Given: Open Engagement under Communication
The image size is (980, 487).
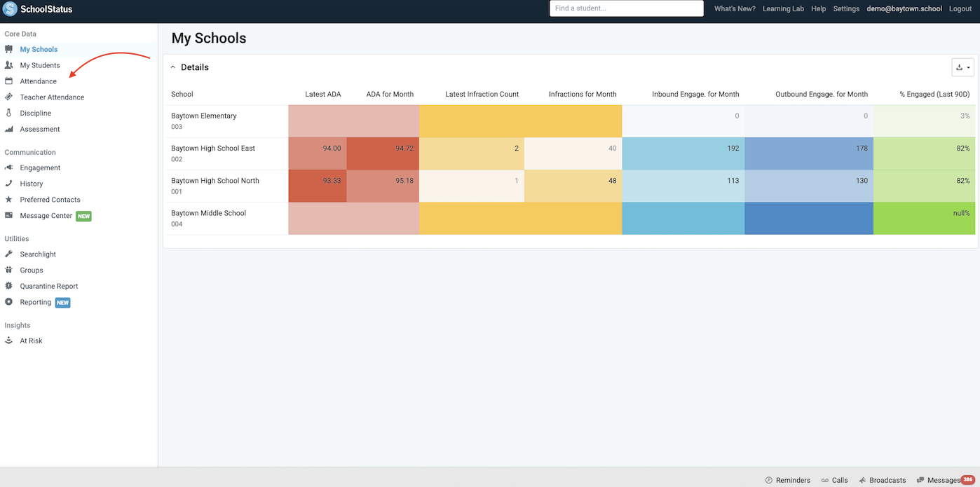Looking at the screenshot, I should 40,167.
